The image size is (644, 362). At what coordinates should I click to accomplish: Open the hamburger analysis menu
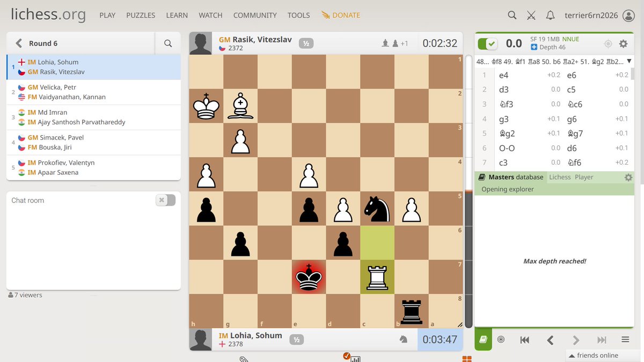[x=625, y=339]
